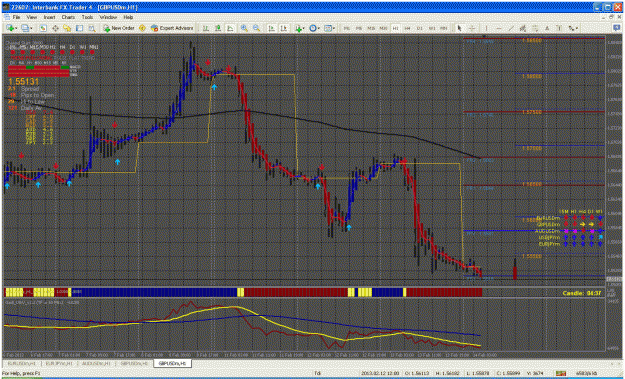
Task: Open the Charts menu
Action: [68, 18]
